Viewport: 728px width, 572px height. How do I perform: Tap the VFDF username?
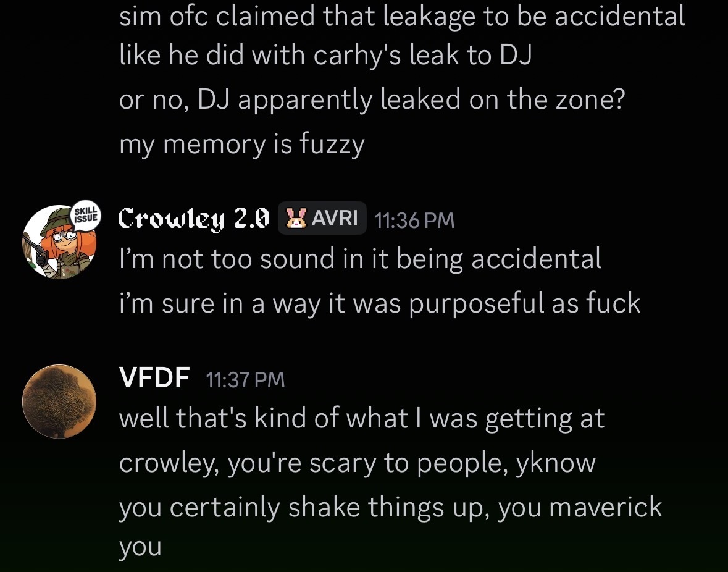pyautogui.click(x=154, y=378)
